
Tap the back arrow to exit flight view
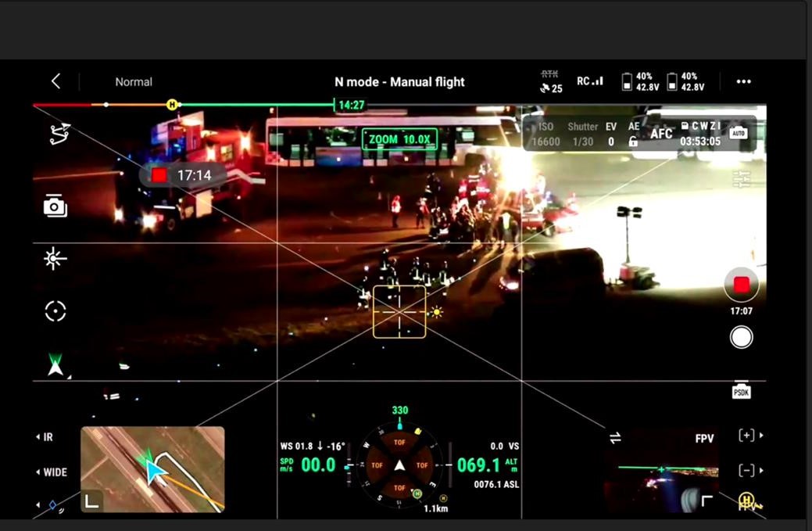[55, 81]
